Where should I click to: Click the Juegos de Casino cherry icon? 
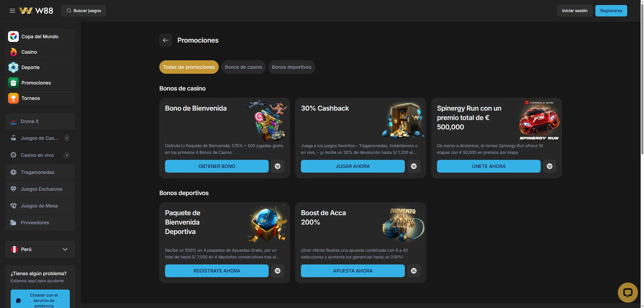(x=13, y=138)
